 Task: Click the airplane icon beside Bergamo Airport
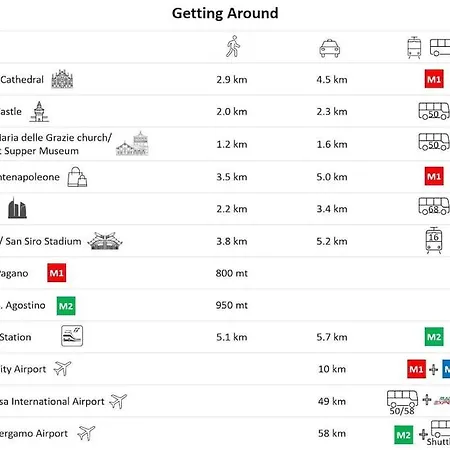86,433
